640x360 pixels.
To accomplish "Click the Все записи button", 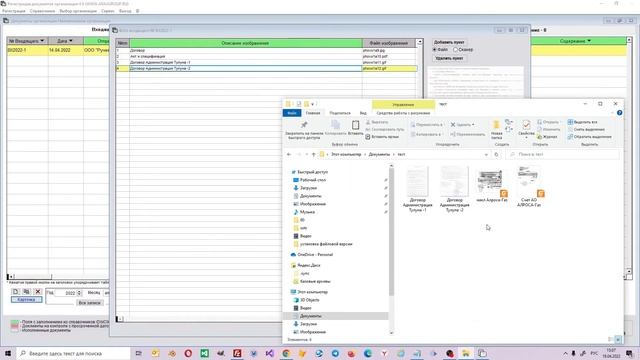I will (90, 303).
